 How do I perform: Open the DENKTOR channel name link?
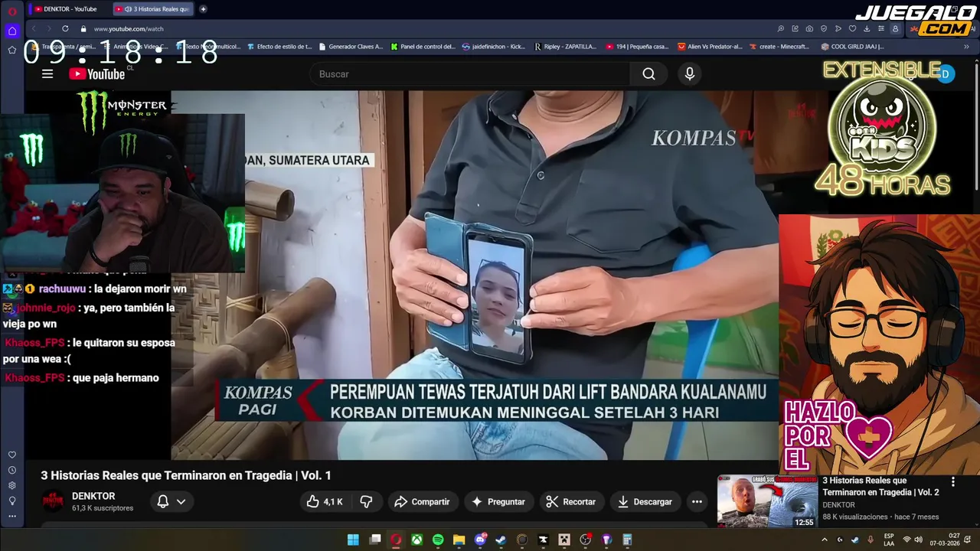point(93,496)
